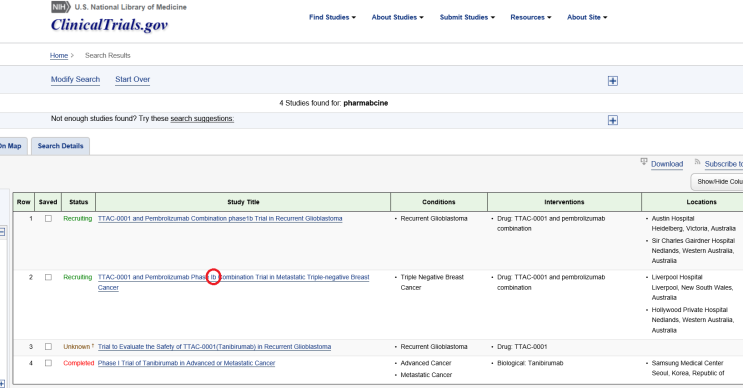The width and height of the screenshot is (743, 388).
Task: Click 'Advanced Cancer' condition in row 4
Action: point(426,363)
